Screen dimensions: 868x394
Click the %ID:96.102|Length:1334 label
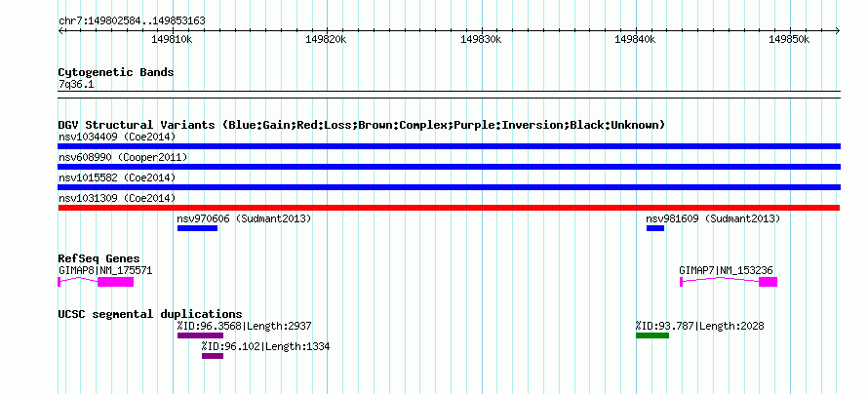tap(265, 346)
